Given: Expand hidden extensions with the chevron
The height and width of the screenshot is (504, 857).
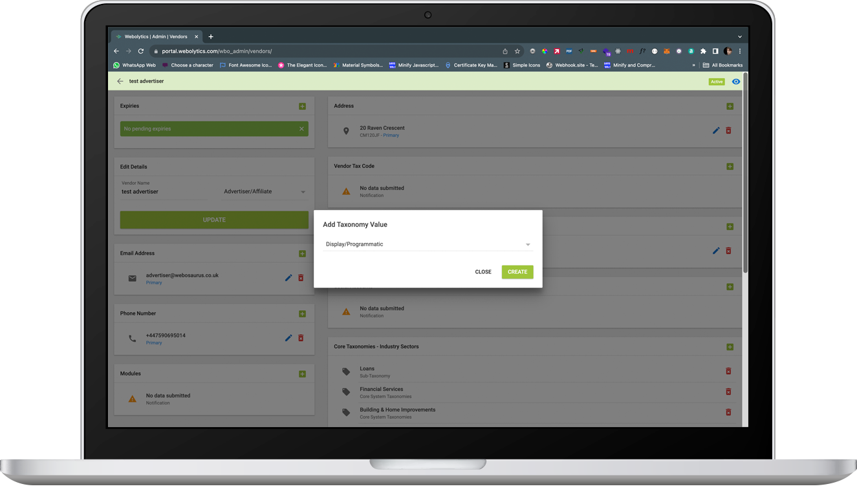Looking at the screenshot, I should tap(693, 65).
